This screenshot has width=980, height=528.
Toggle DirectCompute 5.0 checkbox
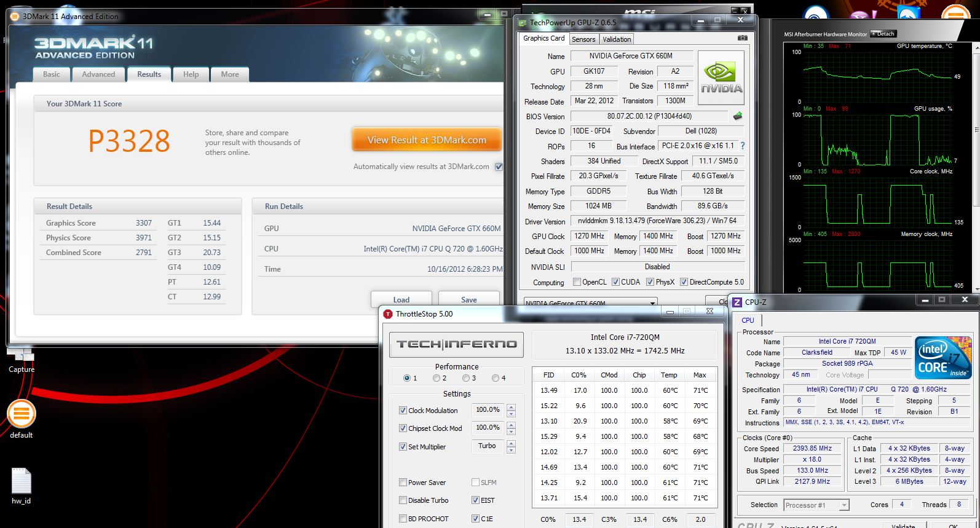pos(684,282)
